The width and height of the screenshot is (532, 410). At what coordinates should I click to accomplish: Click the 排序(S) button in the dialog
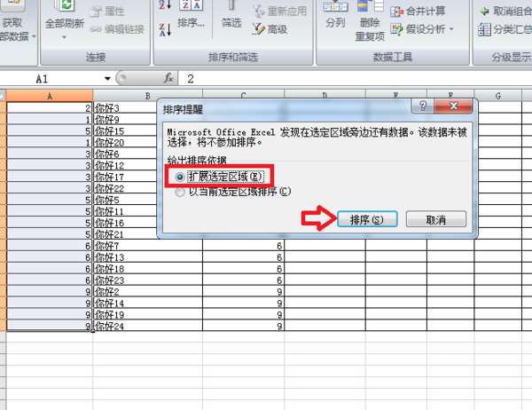click(367, 219)
